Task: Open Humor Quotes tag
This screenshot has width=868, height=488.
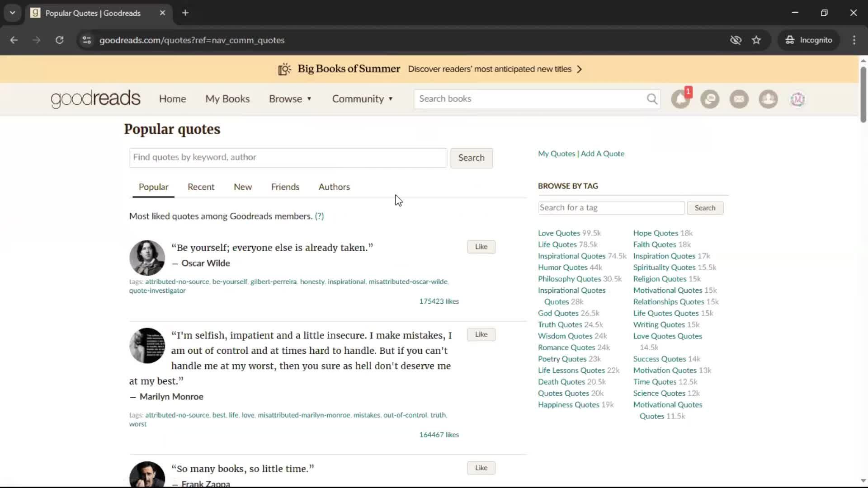Action: [x=563, y=267]
